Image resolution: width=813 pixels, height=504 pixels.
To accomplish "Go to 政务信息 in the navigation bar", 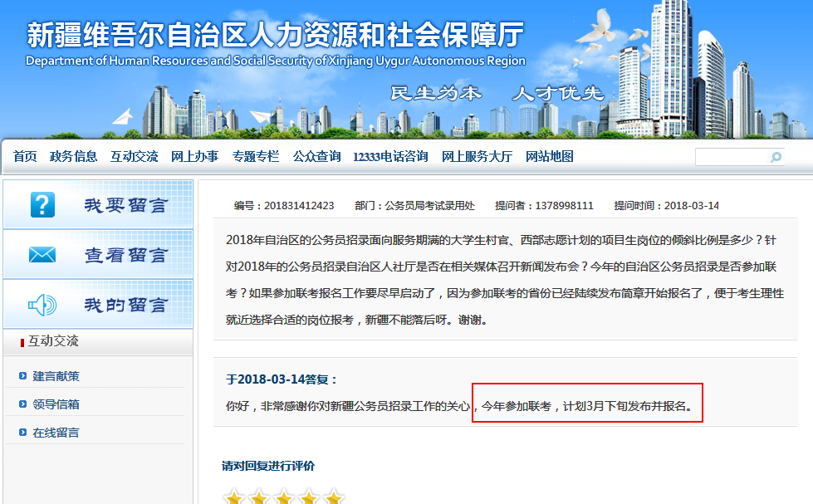I will [x=73, y=157].
